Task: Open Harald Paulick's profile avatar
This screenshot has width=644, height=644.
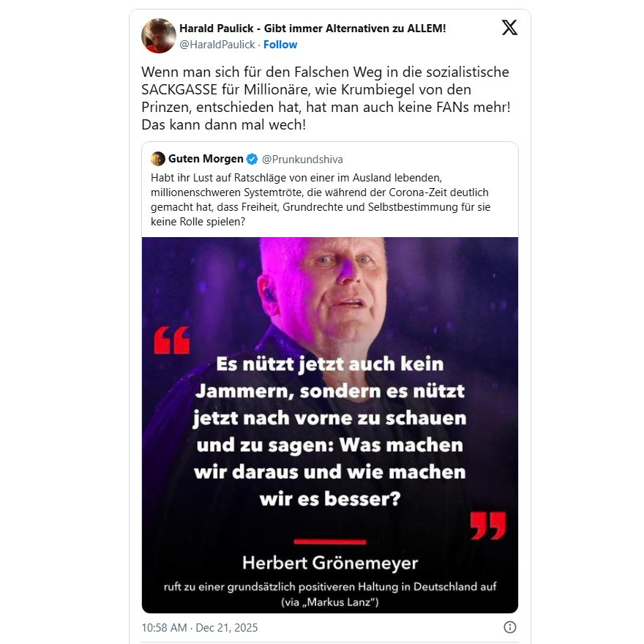Action: pos(159,36)
